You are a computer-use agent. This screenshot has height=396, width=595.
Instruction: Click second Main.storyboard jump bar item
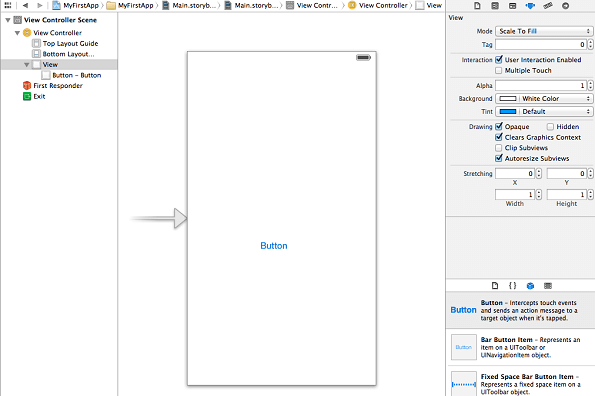[x=251, y=5]
